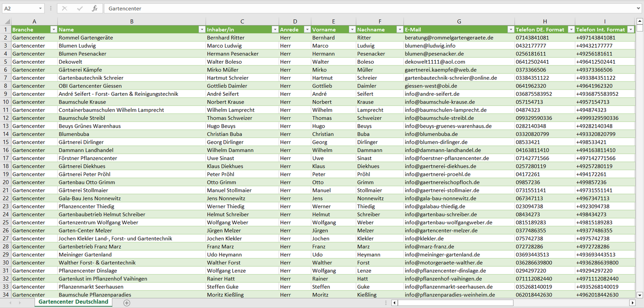Click into the formula bar text field
The height and width of the screenshot is (308, 644).
[x=357, y=8]
